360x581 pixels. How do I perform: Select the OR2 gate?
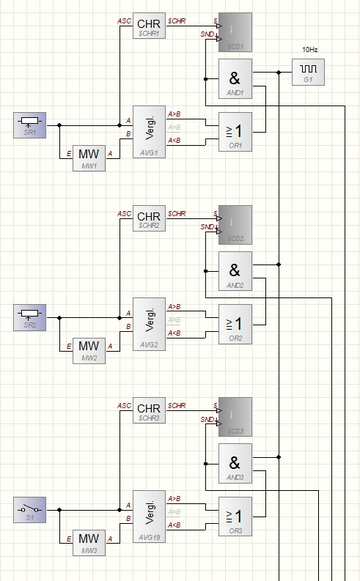pyautogui.click(x=235, y=324)
